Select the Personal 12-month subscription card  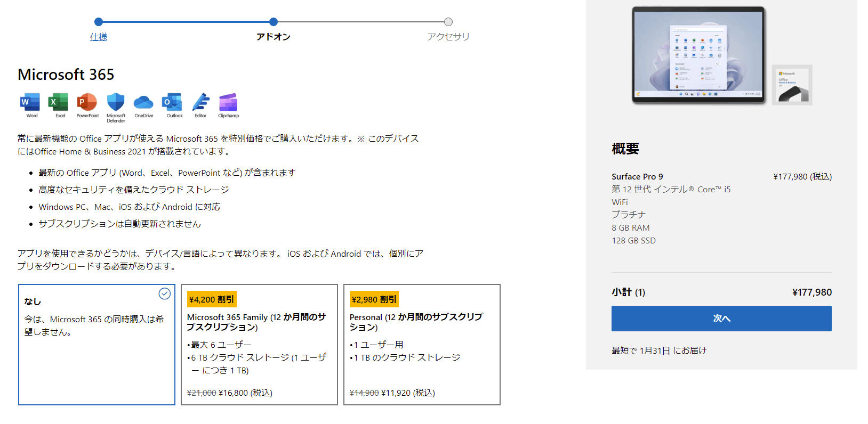pyautogui.click(x=422, y=345)
